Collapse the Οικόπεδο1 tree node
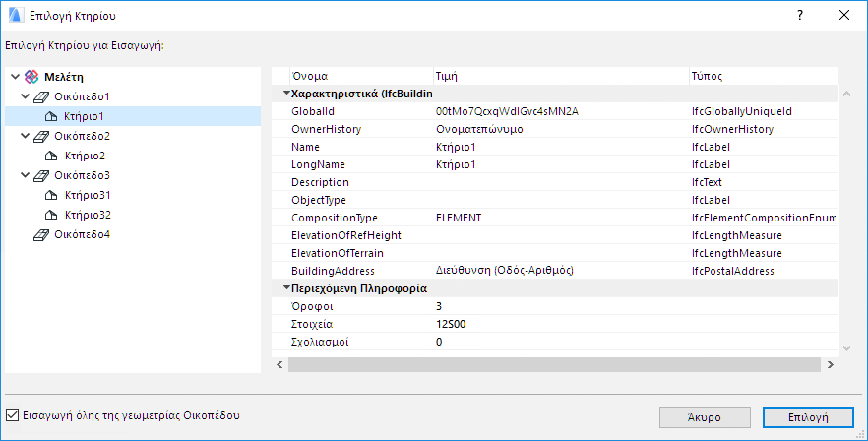The width and height of the screenshot is (868, 441). point(25,96)
